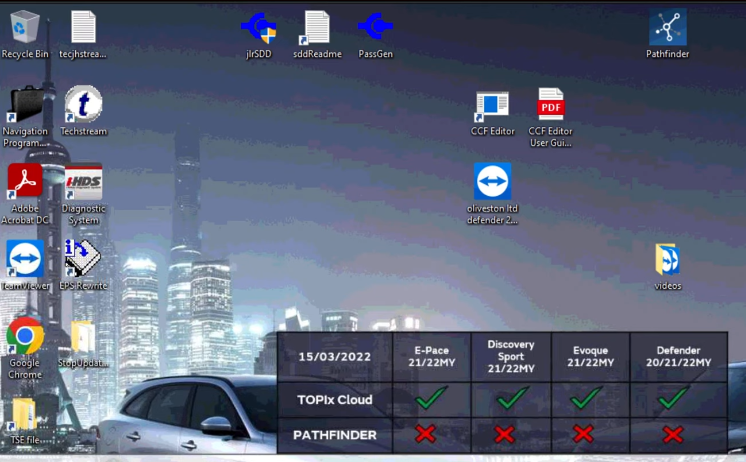Open the videos folder
The width and height of the screenshot is (746, 462).
pyautogui.click(x=667, y=259)
